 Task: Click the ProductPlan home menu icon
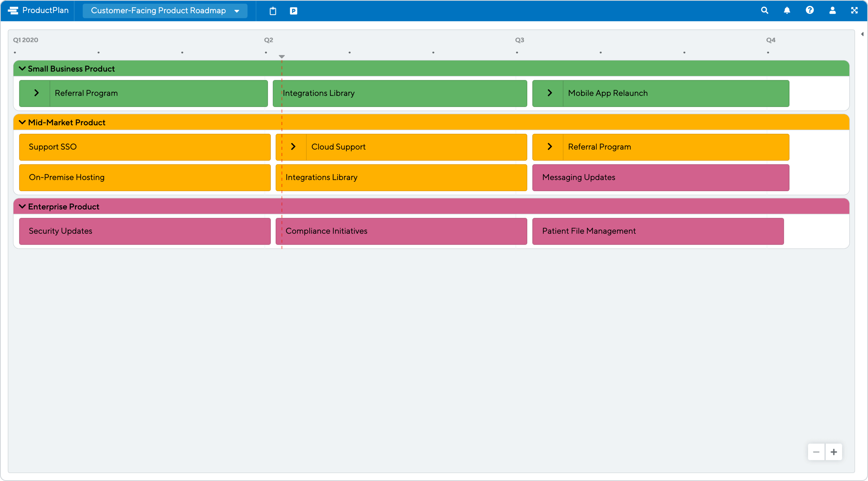[13, 10]
